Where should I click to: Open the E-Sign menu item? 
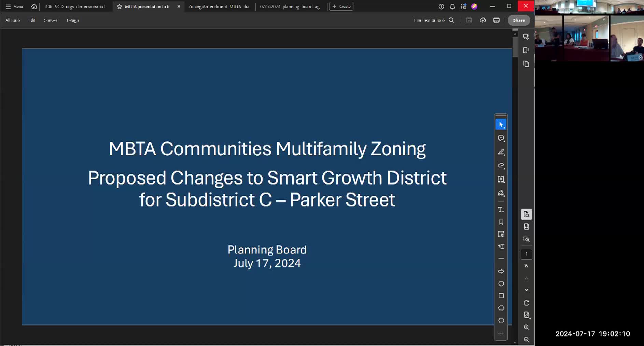click(x=73, y=20)
